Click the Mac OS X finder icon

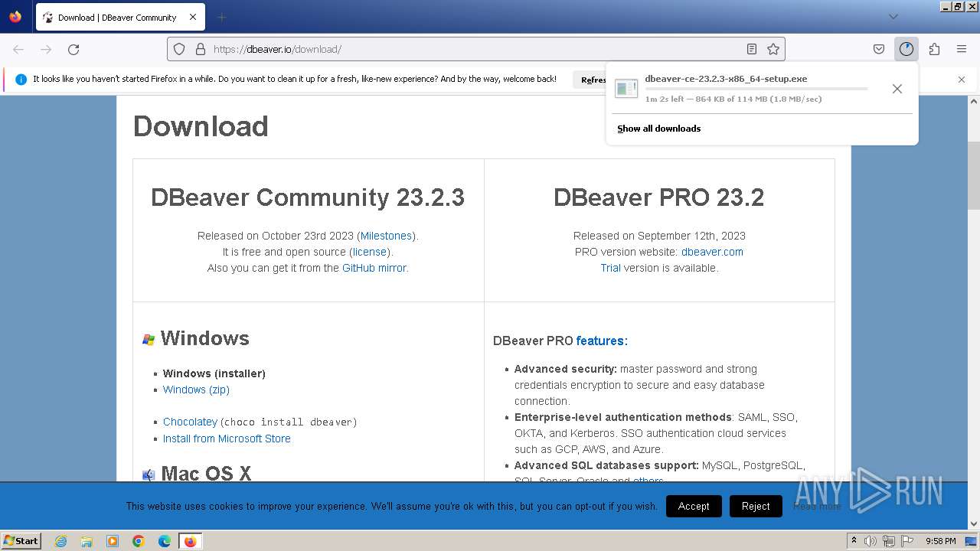(149, 474)
